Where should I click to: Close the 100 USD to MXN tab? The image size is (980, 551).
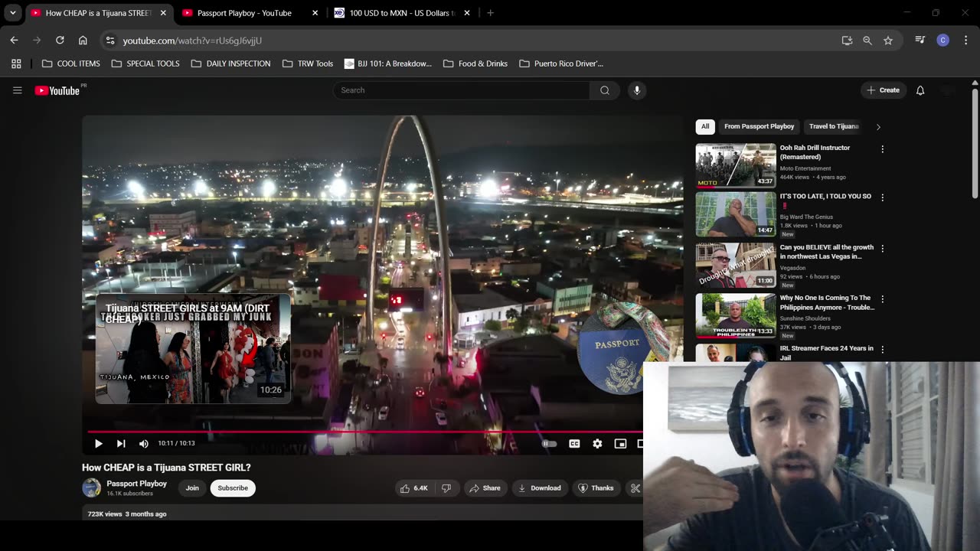(467, 13)
